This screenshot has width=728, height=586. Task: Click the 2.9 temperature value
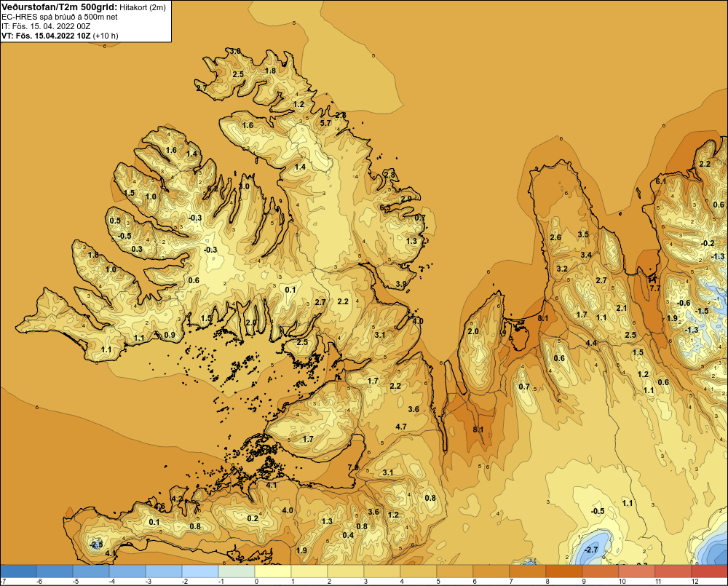pyautogui.click(x=406, y=199)
